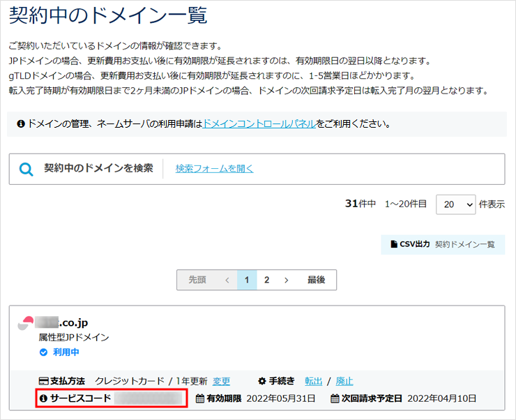Image resolution: width=516 pixels, height=420 pixels.
Task: Click the CSV出力 契約ドメイン一覧 button
Action: 443,245
